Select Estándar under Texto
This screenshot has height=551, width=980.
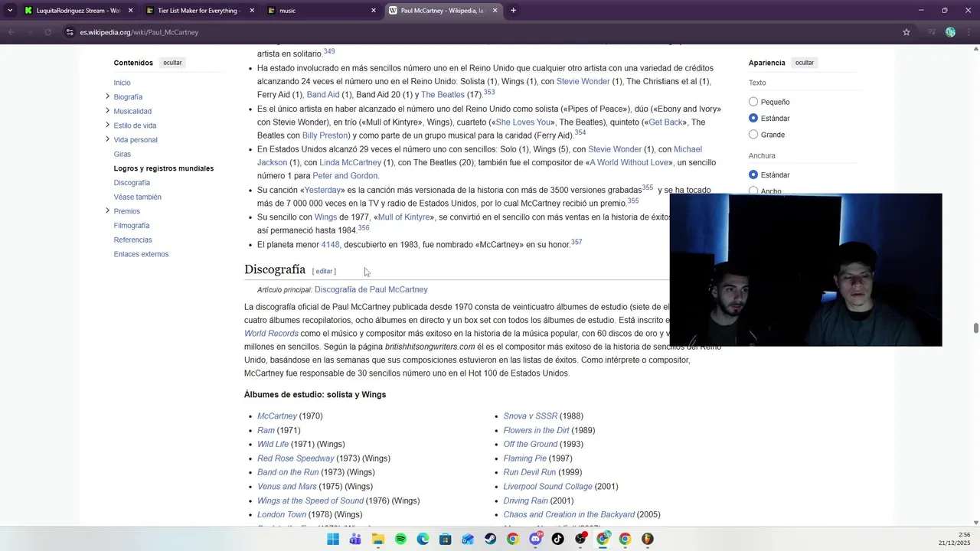753,118
